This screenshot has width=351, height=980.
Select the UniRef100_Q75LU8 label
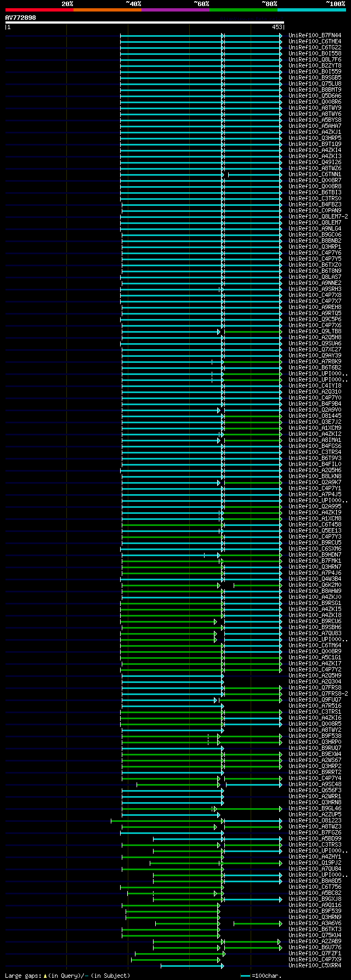[315, 83]
